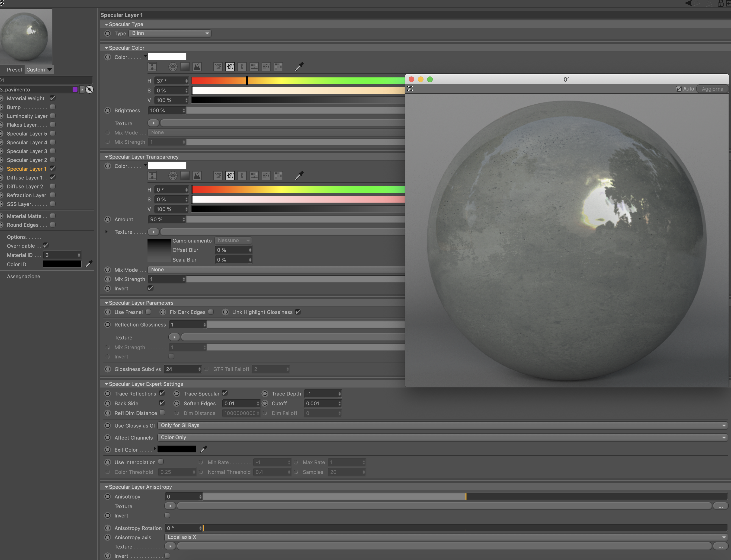Switch Specular Color to RGB mode
This screenshot has width=731, height=560.
pos(218,67)
